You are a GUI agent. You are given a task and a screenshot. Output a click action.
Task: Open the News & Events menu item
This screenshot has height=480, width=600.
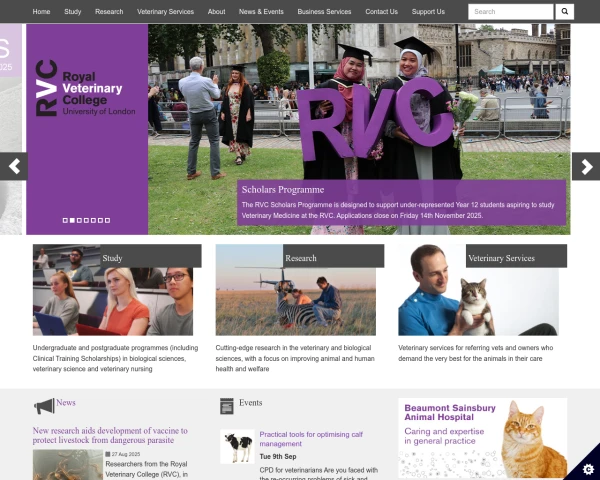[261, 12]
